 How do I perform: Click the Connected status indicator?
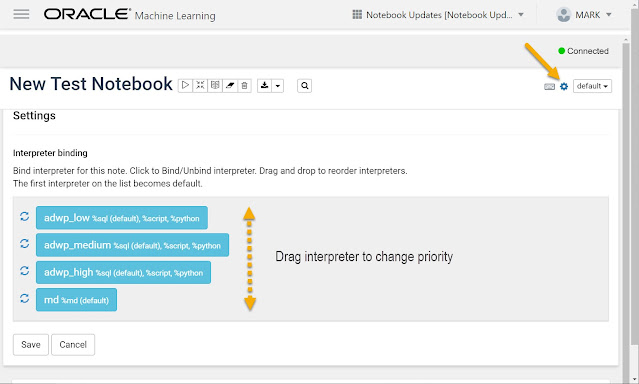(x=583, y=51)
